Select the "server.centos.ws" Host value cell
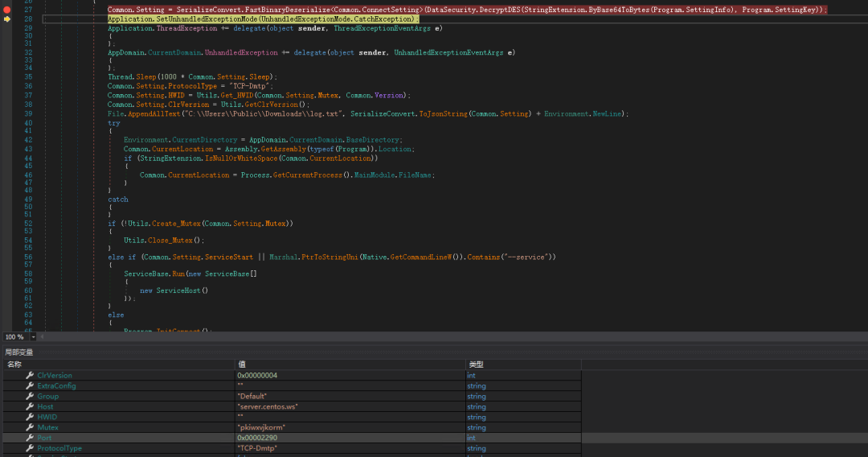This screenshot has height=457, width=868. pyautogui.click(x=266, y=407)
